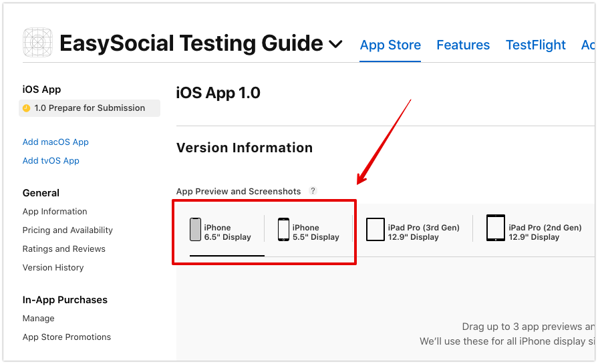
Task: Click the App Preview and Screenshots label
Action: click(x=239, y=191)
